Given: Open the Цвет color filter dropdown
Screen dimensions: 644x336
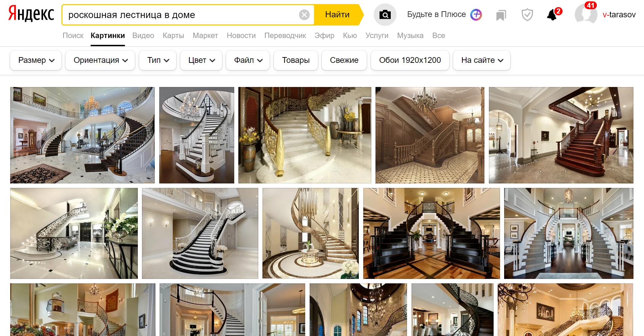Looking at the screenshot, I should pyautogui.click(x=201, y=60).
